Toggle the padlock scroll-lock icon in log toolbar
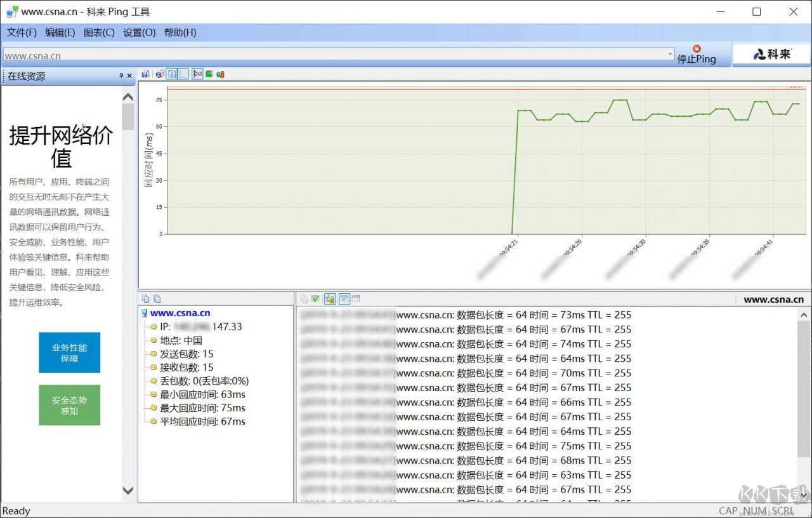Image resolution: width=812 pixels, height=518 pixels. point(330,299)
